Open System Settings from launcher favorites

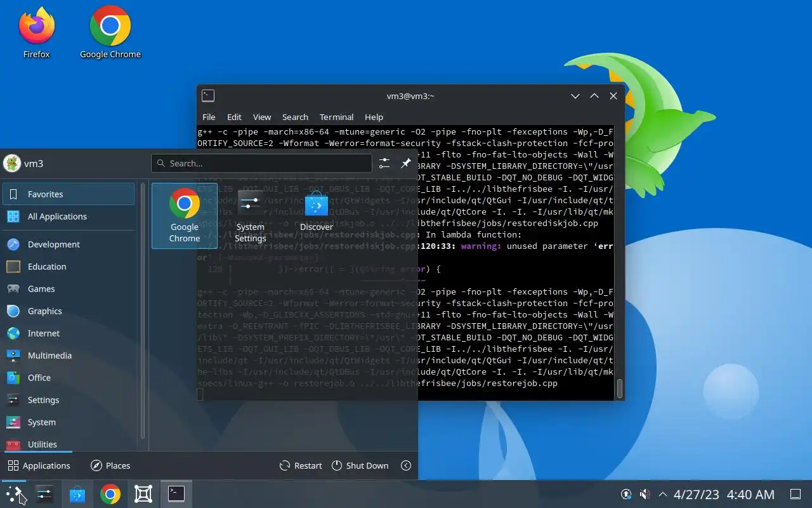click(250, 216)
